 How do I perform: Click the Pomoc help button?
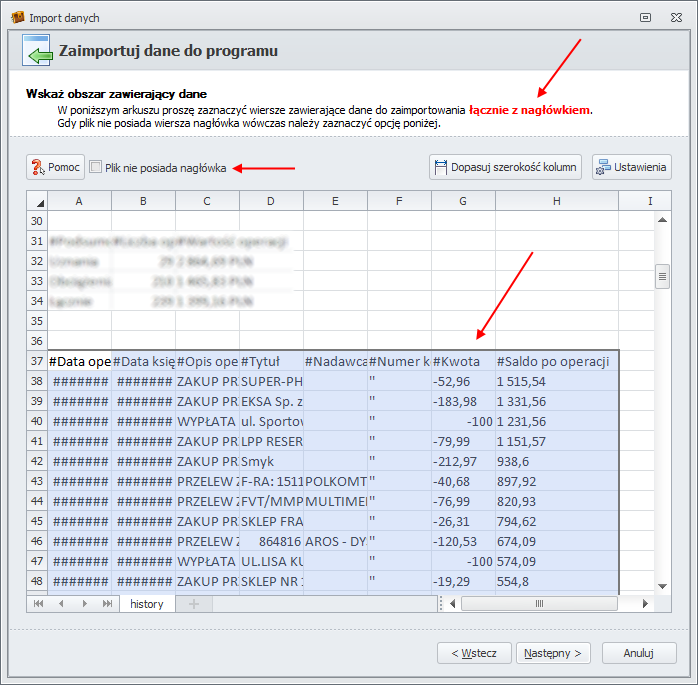pyautogui.click(x=55, y=167)
